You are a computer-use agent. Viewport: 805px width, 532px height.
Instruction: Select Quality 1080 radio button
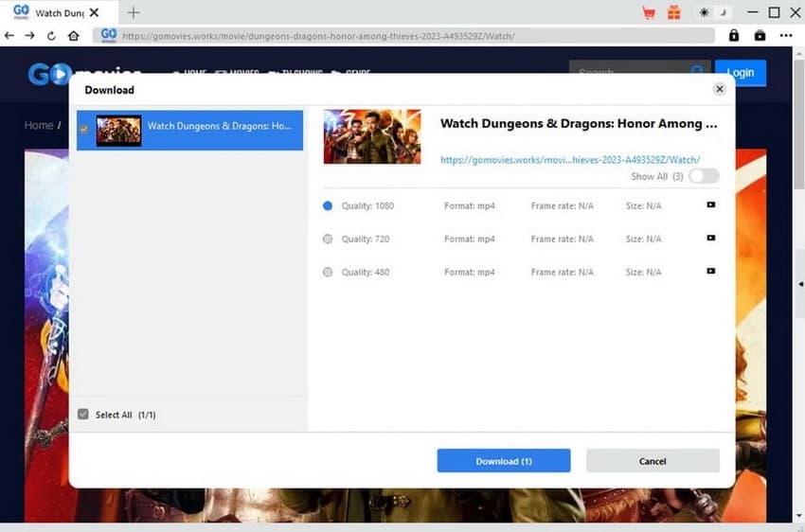[x=328, y=205]
